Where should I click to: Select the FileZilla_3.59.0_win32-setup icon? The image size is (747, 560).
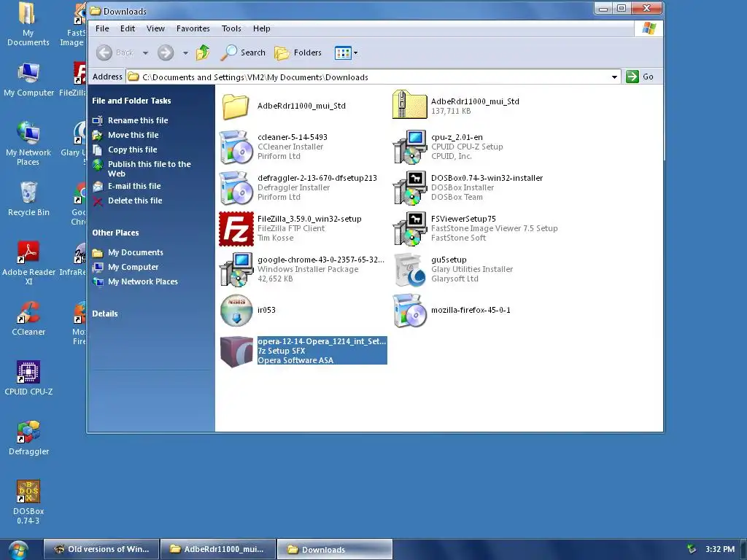pyautogui.click(x=236, y=229)
